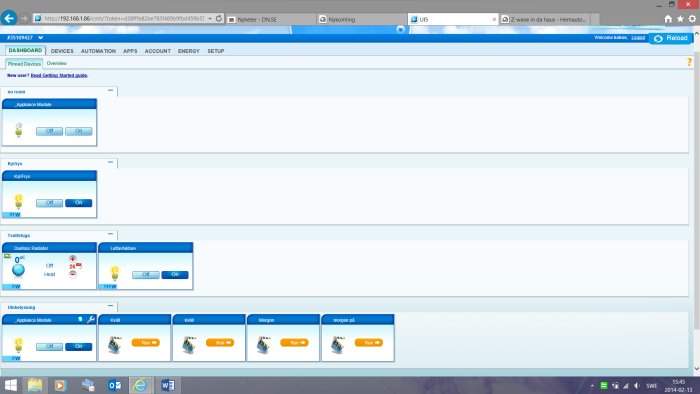Run the morgon på scene
This screenshot has width=700, height=394.
click(x=369, y=343)
